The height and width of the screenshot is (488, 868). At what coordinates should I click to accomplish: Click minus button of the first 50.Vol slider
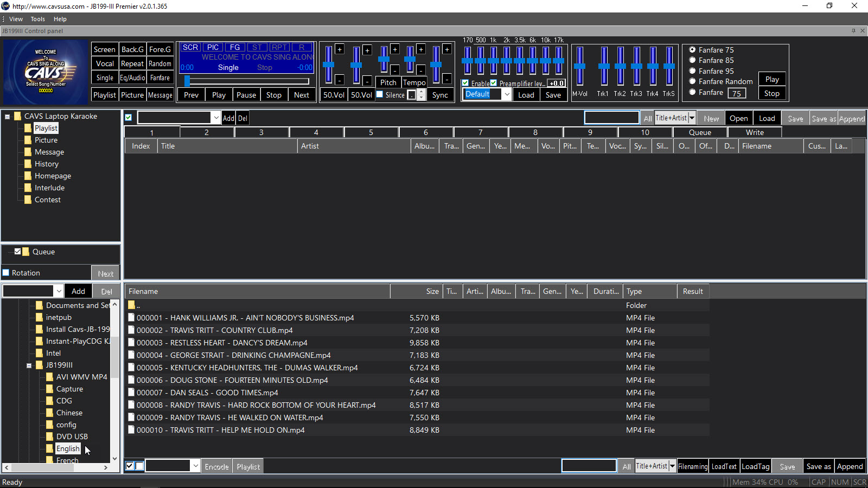[x=340, y=80]
